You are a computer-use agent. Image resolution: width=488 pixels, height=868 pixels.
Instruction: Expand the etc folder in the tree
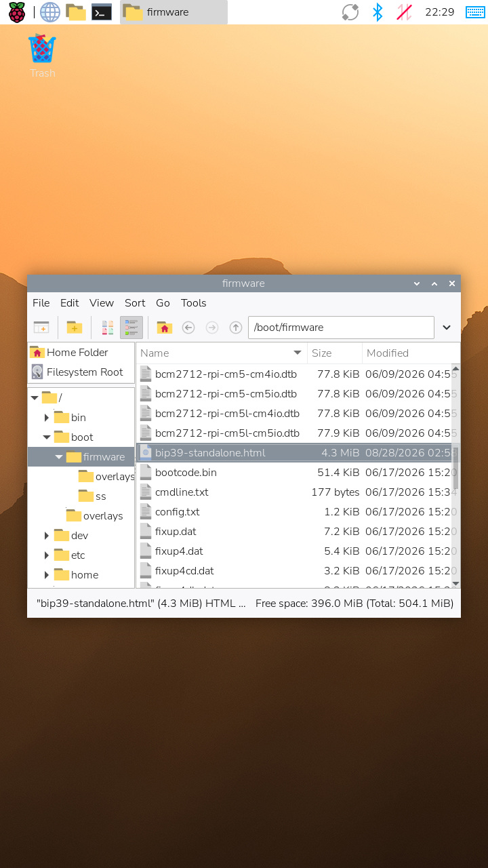47,555
